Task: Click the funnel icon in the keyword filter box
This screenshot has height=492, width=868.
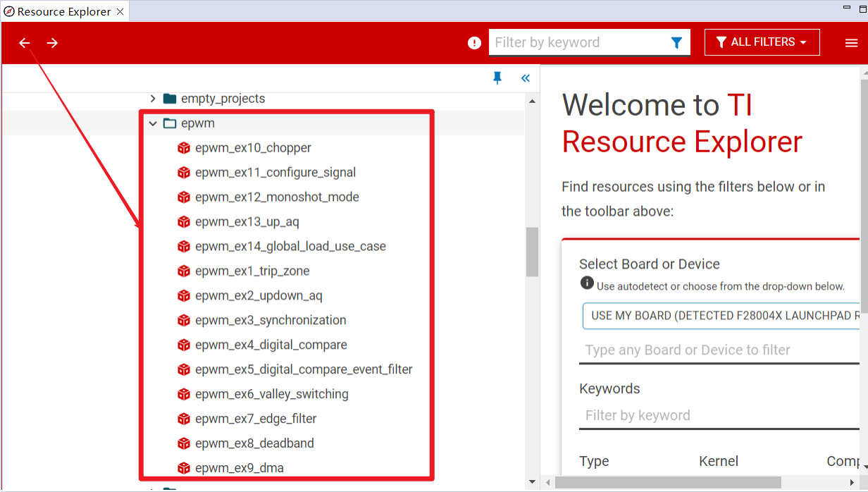Action: click(x=676, y=43)
